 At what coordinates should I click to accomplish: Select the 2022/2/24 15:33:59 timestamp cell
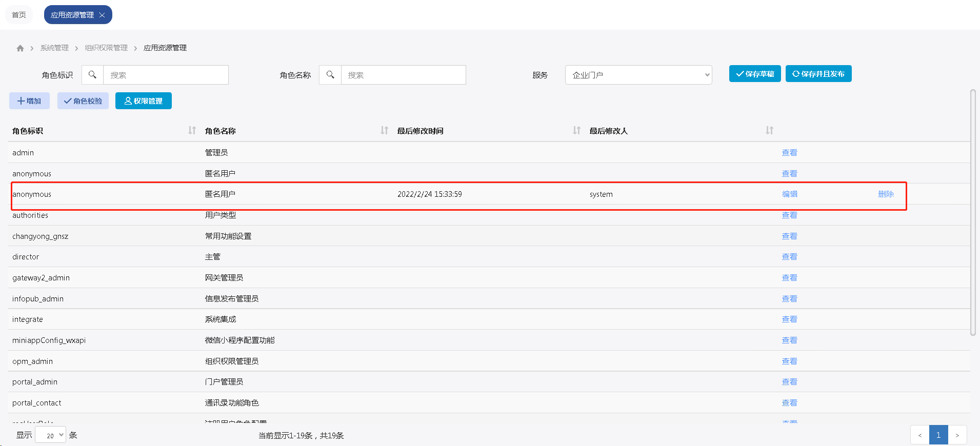[430, 194]
